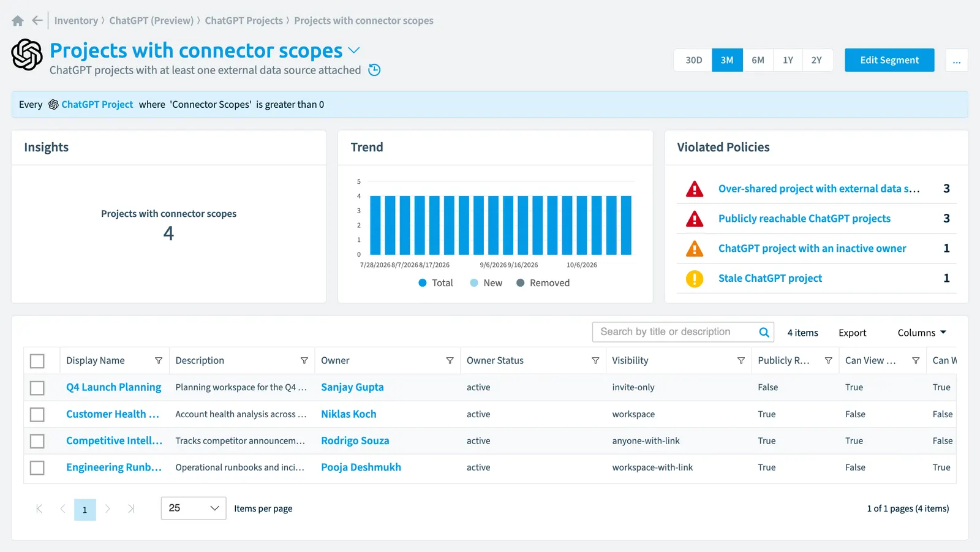Open the more options ellipsis menu
The image size is (980, 552).
click(x=957, y=60)
